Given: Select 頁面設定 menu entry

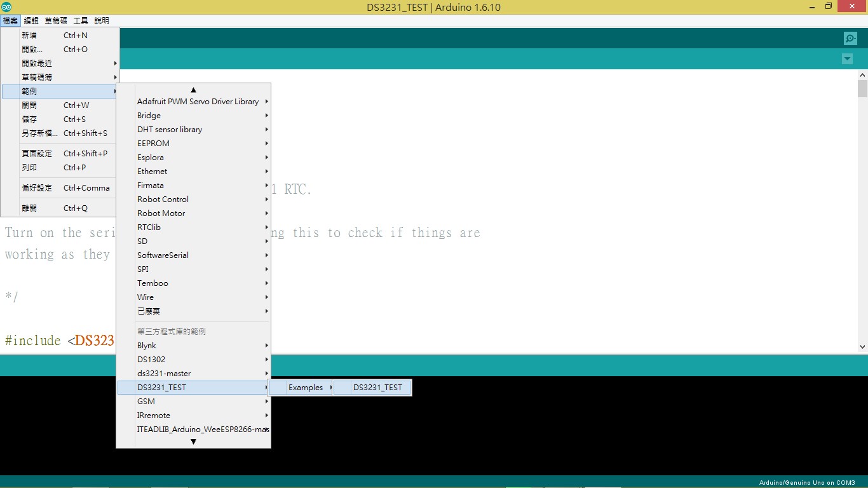Looking at the screenshot, I should pos(60,154).
